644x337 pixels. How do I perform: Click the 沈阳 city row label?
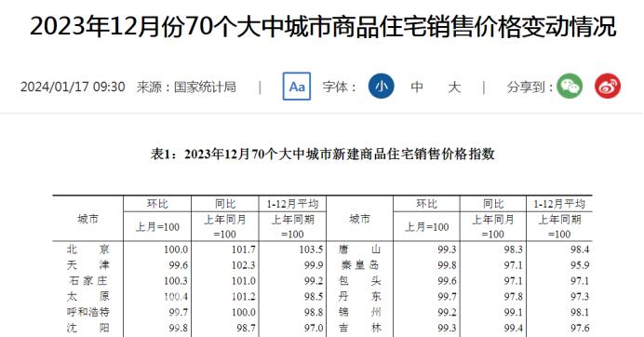[87, 328]
